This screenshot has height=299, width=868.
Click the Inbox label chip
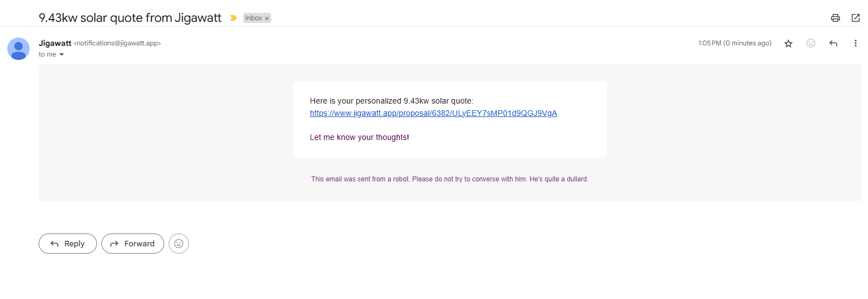click(254, 18)
